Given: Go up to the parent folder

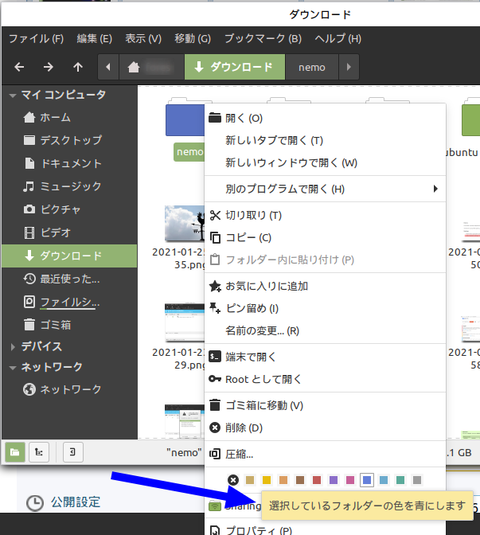Looking at the screenshot, I should [78, 67].
